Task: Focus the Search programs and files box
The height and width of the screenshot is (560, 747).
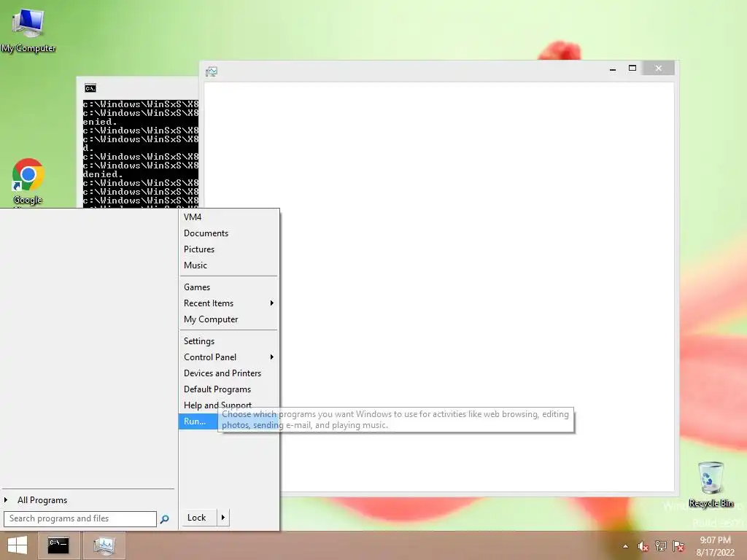Action: click(80, 518)
